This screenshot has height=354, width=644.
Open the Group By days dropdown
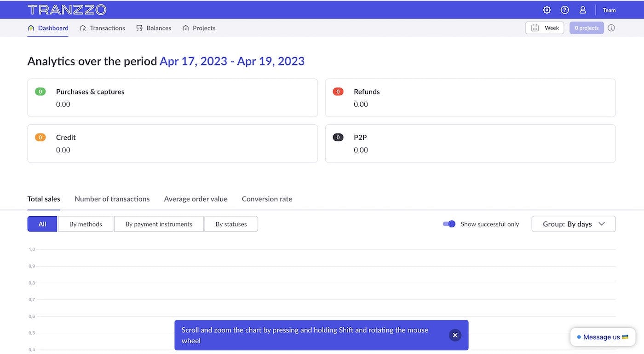point(573,224)
